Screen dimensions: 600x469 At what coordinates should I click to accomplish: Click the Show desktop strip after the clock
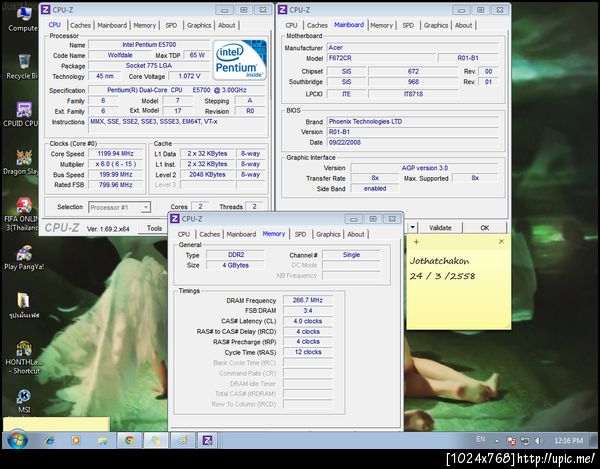pyautogui.click(x=594, y=440)
